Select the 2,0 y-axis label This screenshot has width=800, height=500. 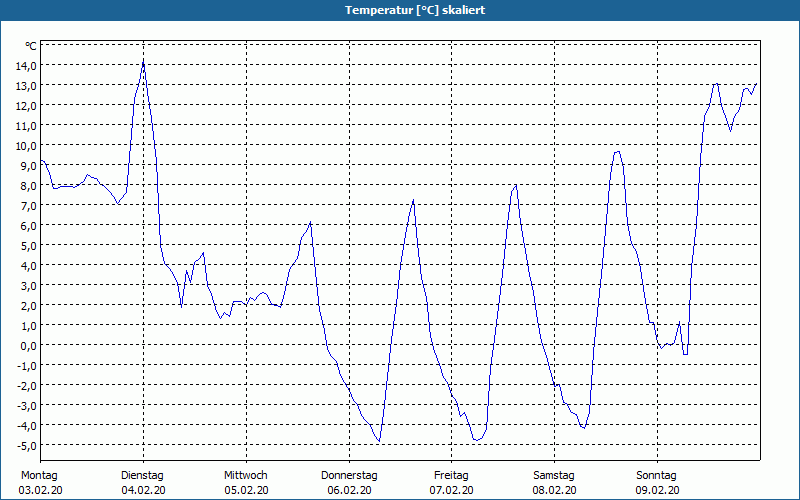29,305
